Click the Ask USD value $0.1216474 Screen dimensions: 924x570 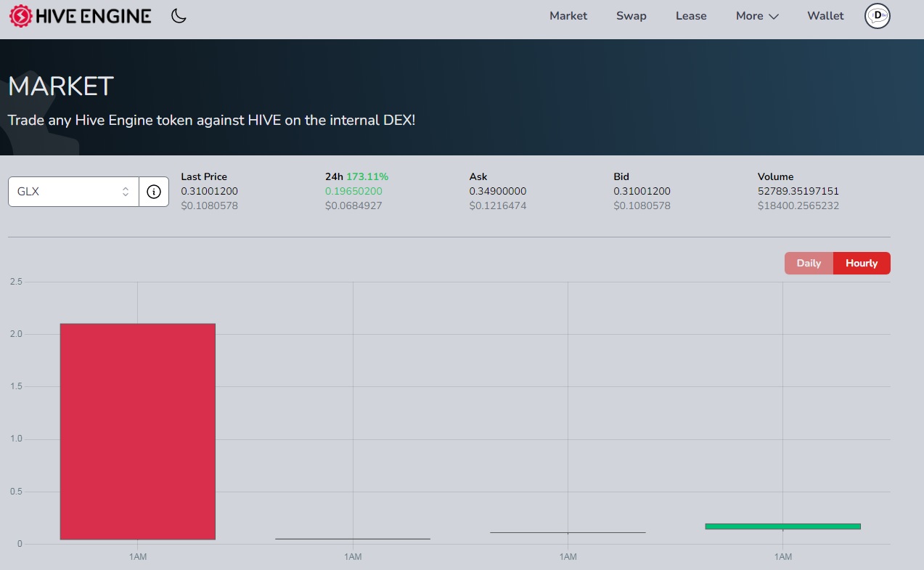[x=498, y=205]
